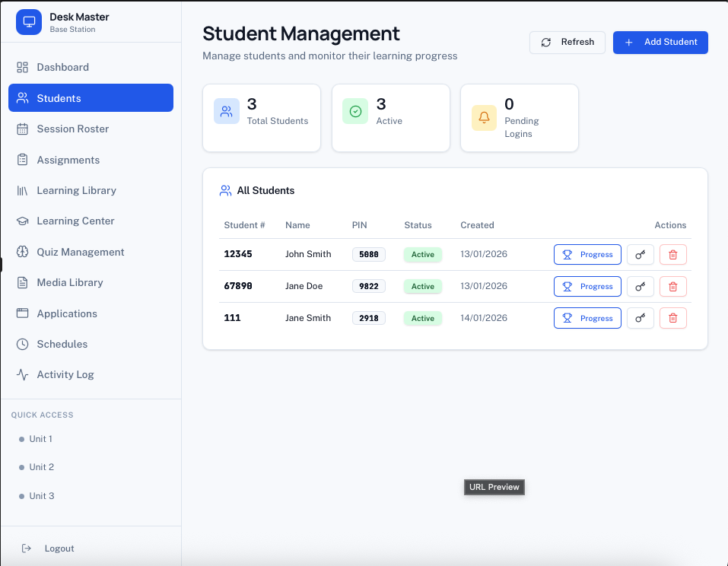Select the Dashboard icon in sidebar
The width and height of the screenshot is (728, 566).
click(24, 67)
